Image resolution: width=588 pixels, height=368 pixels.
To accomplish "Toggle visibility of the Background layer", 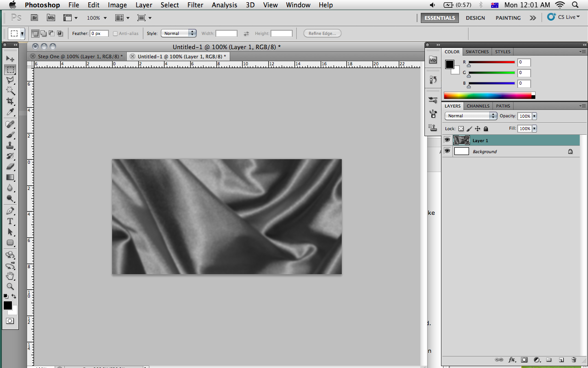I will tap(447, 151).
